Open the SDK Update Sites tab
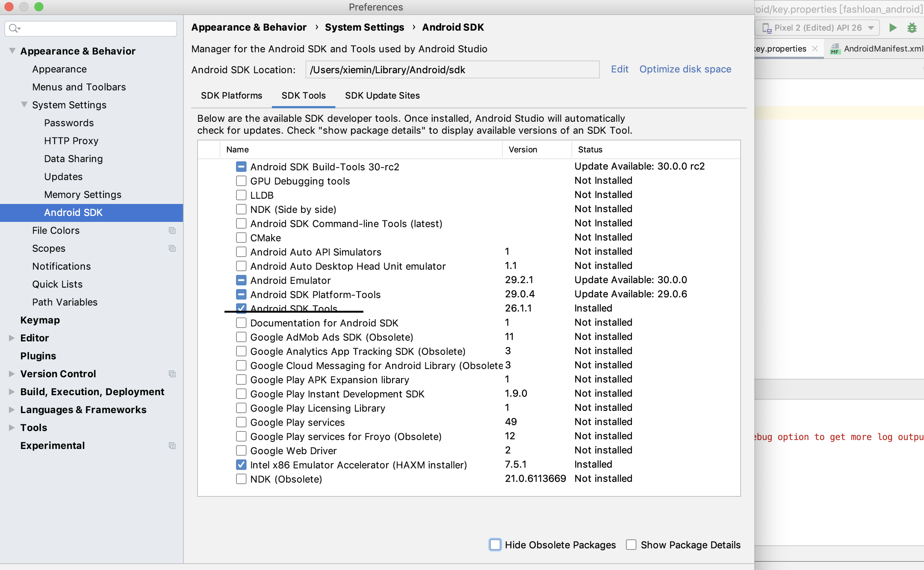Screen dimensions: 924x570 pos(382,96)
